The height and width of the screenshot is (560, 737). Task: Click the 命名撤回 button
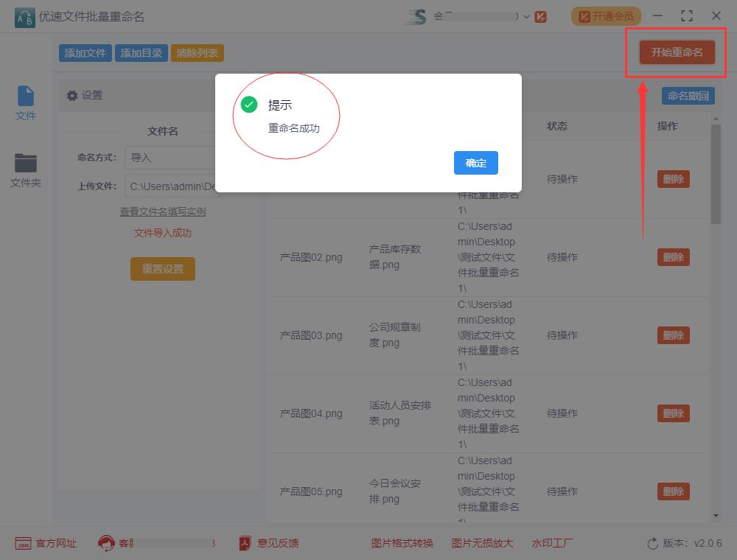point(688,95)
